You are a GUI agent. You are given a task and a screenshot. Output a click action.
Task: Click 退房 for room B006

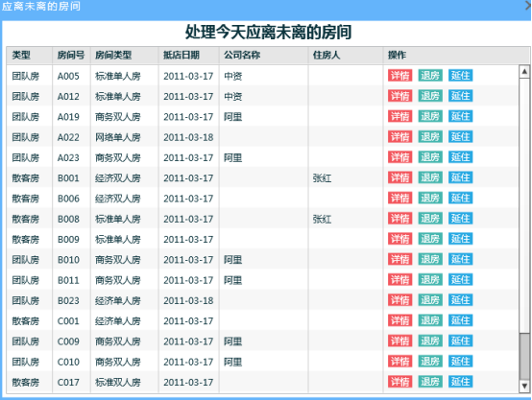click(x=430, y=198)
